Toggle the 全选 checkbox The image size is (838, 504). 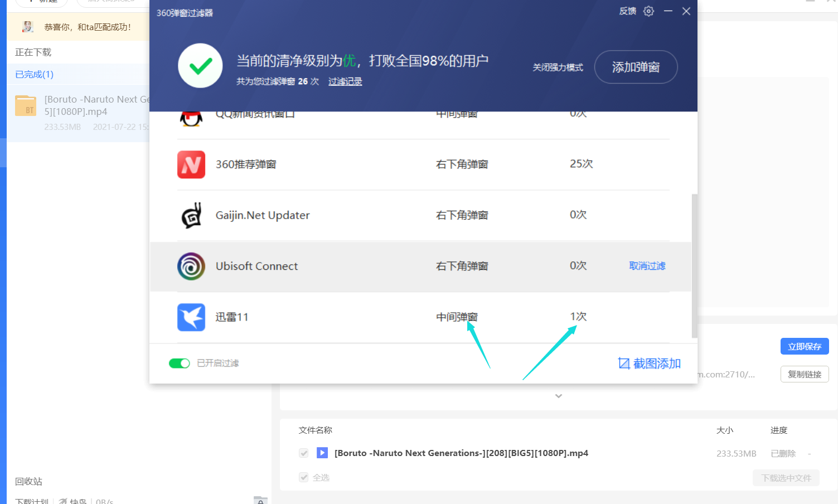click(304, 477)
